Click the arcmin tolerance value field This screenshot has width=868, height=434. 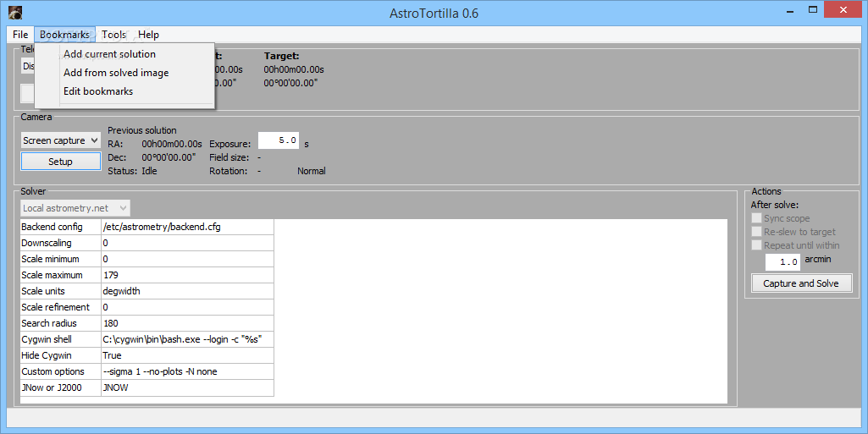[x=782, y=261]
